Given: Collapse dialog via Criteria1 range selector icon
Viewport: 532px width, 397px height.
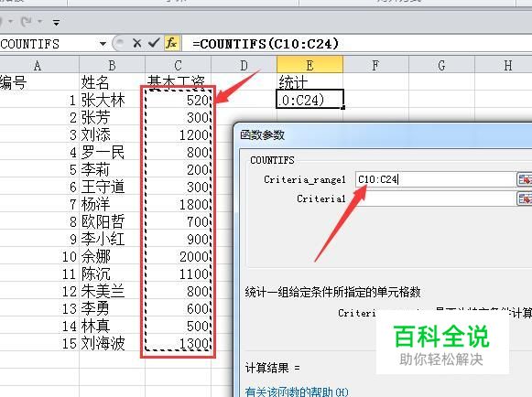Looking at the screenshot, I should click(x=524, y=198).
